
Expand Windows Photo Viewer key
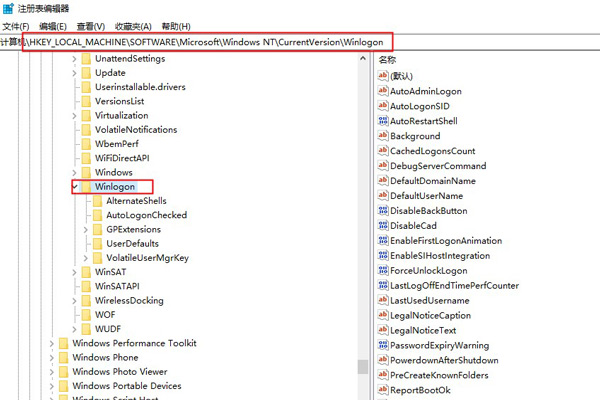[51, 372]
